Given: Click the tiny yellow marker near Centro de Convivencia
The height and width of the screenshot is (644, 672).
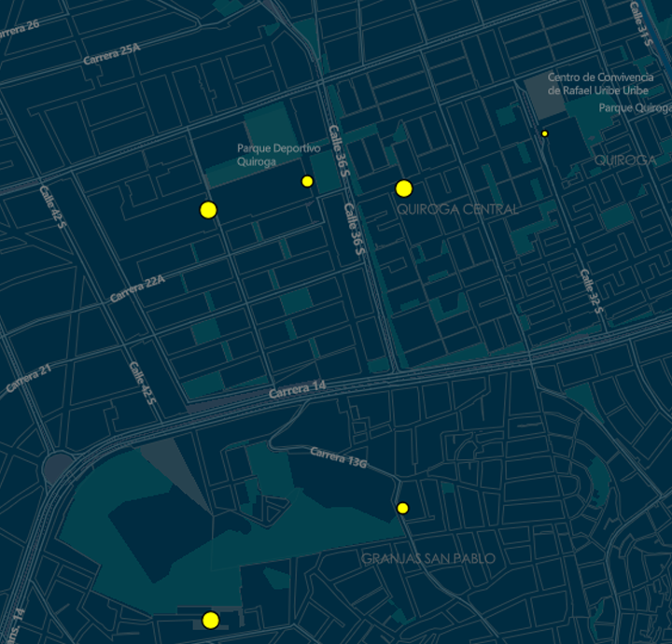Looking at the screenshot, I should (x=544, y=133).
